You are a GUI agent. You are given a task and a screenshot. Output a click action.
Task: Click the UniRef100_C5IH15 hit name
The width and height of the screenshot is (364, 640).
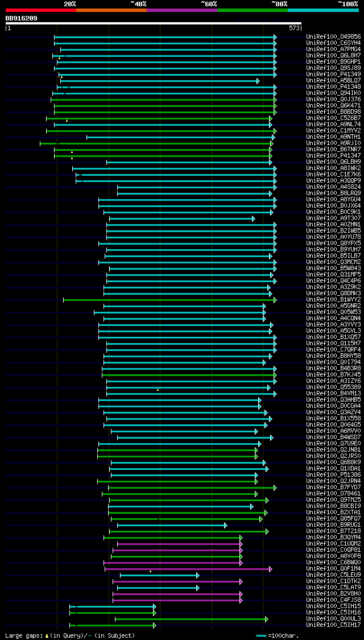(333, 607)
